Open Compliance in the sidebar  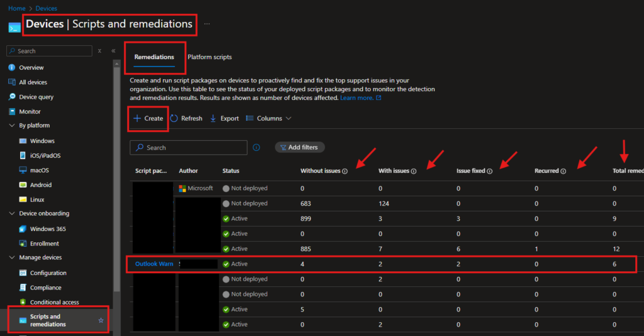pyautogui.click(x=45, y=288)
